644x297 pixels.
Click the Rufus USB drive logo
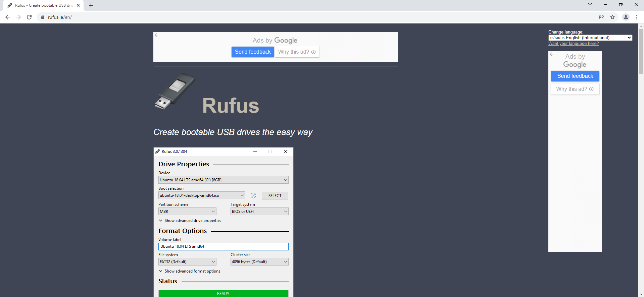click(x=175, y=91)
